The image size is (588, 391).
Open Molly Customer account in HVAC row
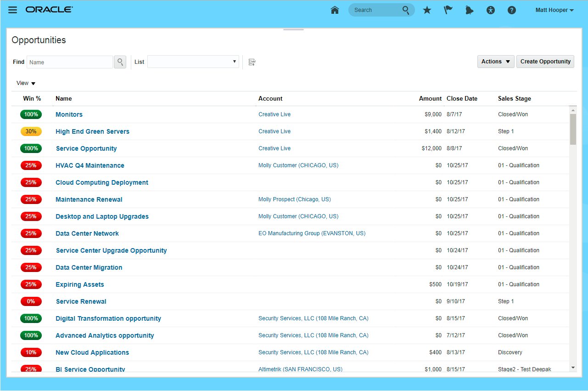point(298,165)
